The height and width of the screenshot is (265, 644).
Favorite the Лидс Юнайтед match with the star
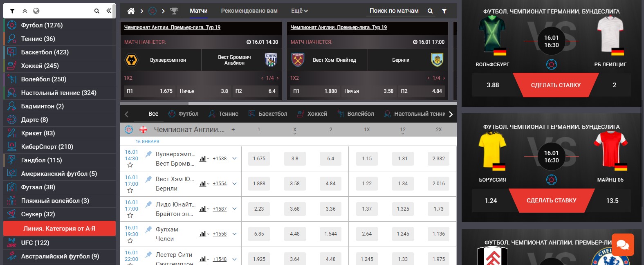[x=130, y=216]
